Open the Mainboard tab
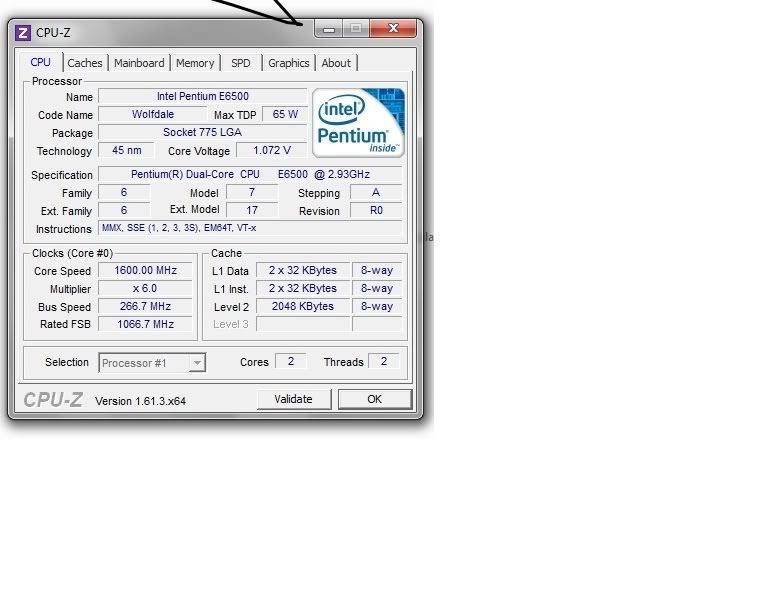The width and height of the screenshot is (768, 614). click(x=139, y=63)
